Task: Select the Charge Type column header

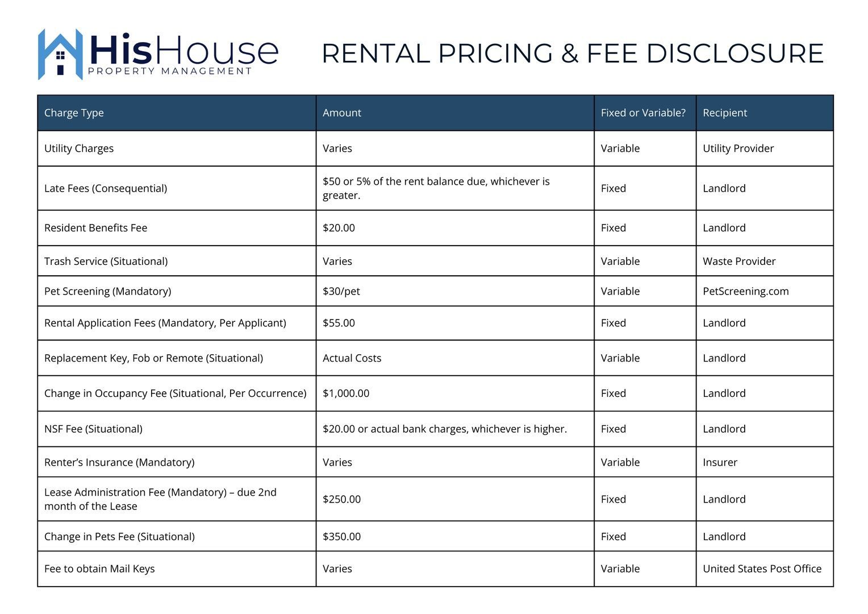Action: coord(74,113)
